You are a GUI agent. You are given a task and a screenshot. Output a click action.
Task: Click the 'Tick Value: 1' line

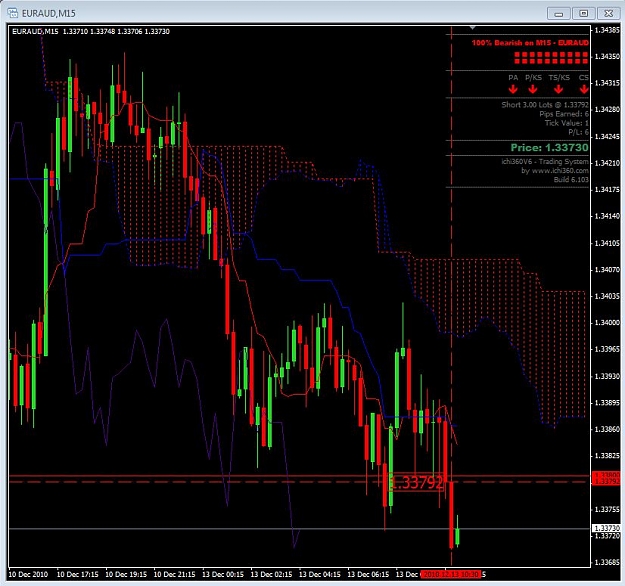pos(566,123)
